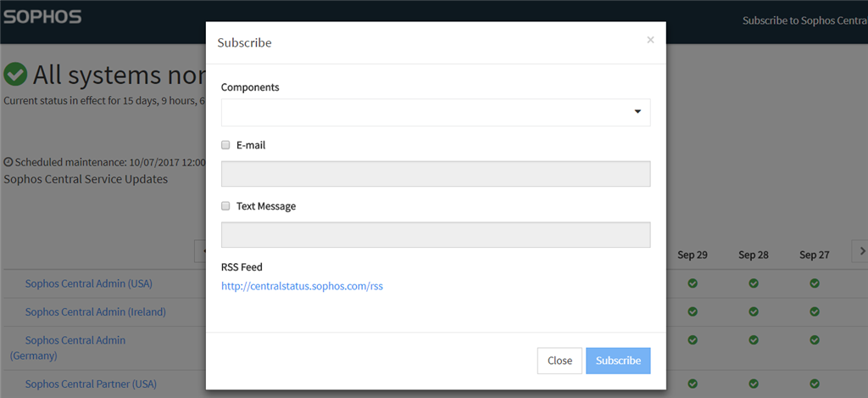Go to next dates with the right chevron
This screenshot has height=398, width=868.
[862, 251]
